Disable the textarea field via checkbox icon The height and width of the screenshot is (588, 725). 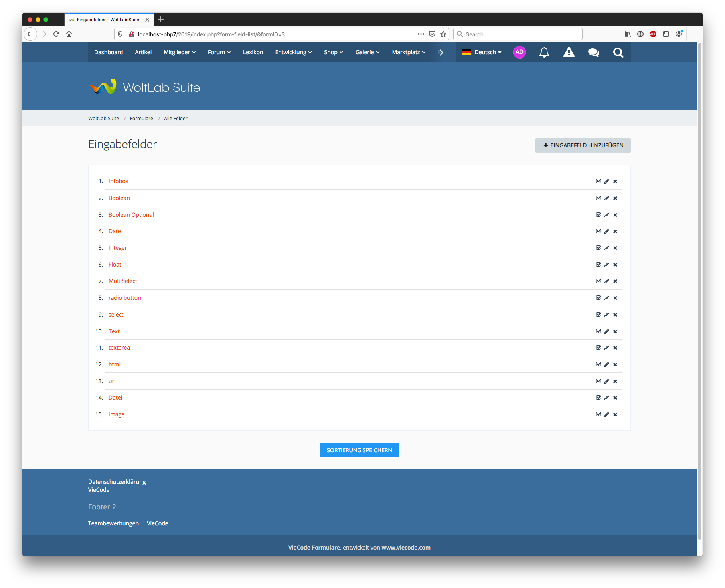[x=598, y=348]
